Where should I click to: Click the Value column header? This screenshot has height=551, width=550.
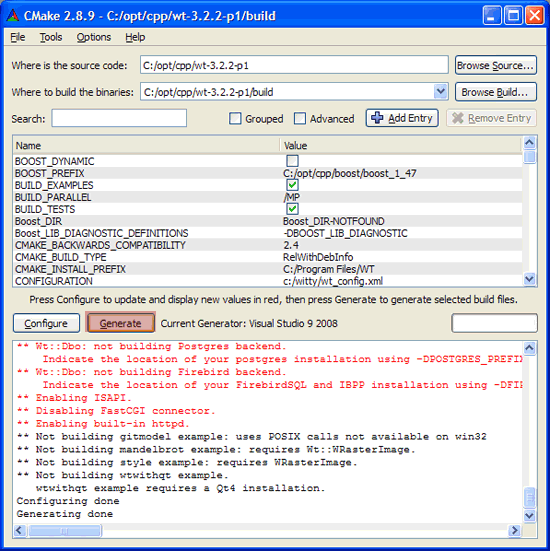tap(401, 145)
